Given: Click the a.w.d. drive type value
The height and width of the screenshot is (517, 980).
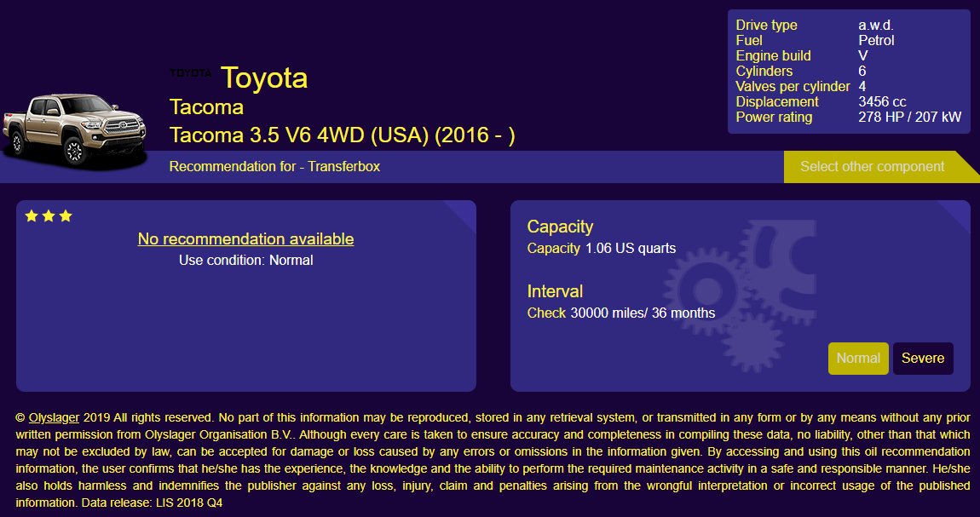Looking at the screenshot, I should coord(876,25).
